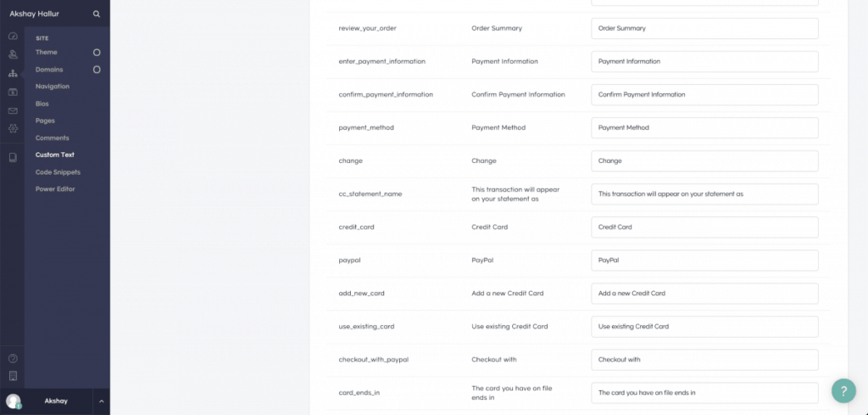
Task: Expand the Akshay user menu chevron
Action: click(x=102, y=401)
